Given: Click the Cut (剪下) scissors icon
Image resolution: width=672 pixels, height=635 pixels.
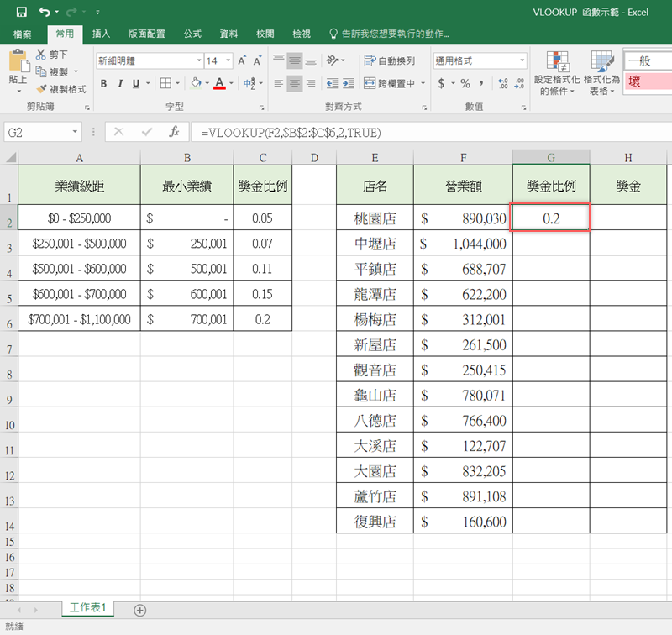Looking at the screenshot, I should coord(42,55).
